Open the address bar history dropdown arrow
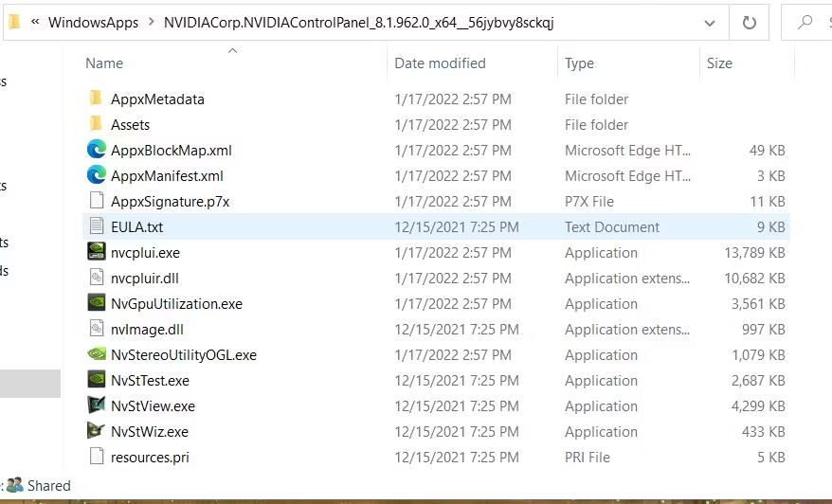Image resolution: width=832 pixels, height=504 pixels. [x=710, y=23]
